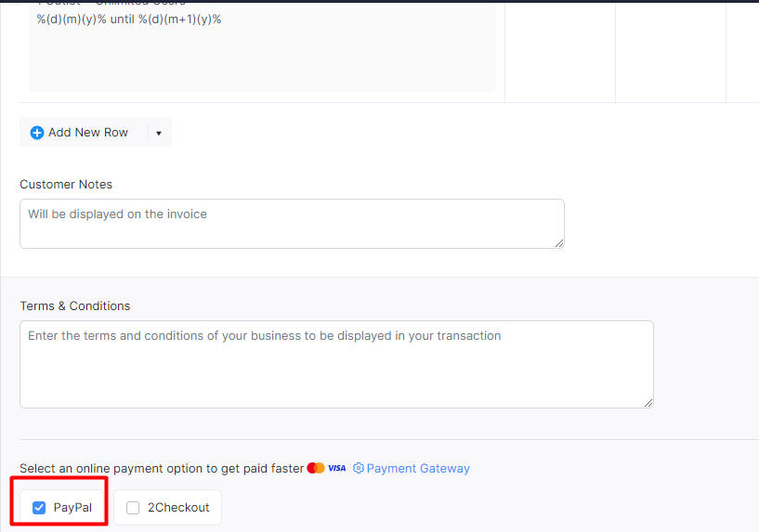Click the online payment option prompt text

162,468
